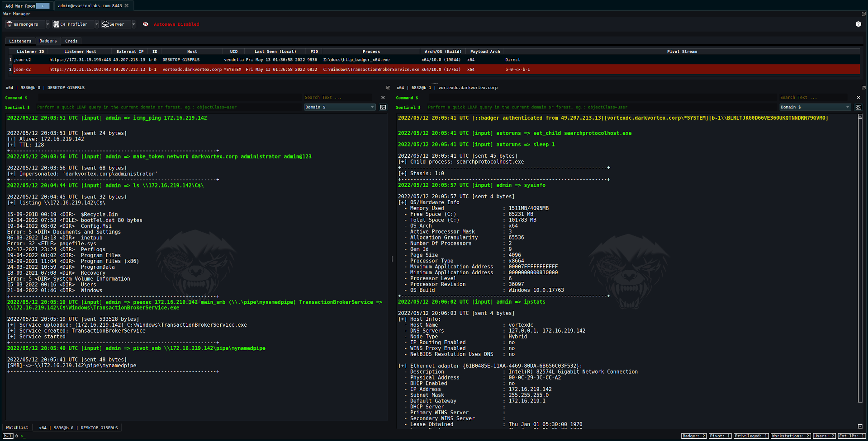Click the Badger: 2 status button
The width and height of the screenshot is (868, 441).
pos(693,436)
